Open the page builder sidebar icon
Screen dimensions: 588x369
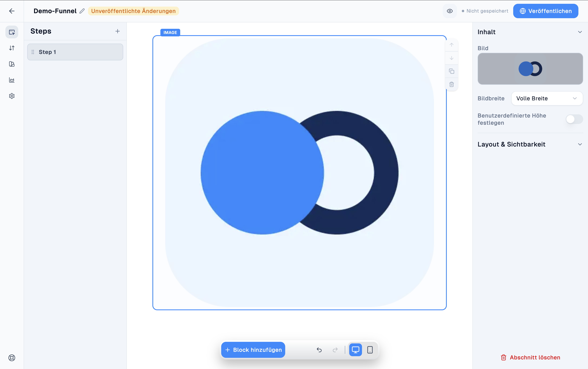click(12, 32)
